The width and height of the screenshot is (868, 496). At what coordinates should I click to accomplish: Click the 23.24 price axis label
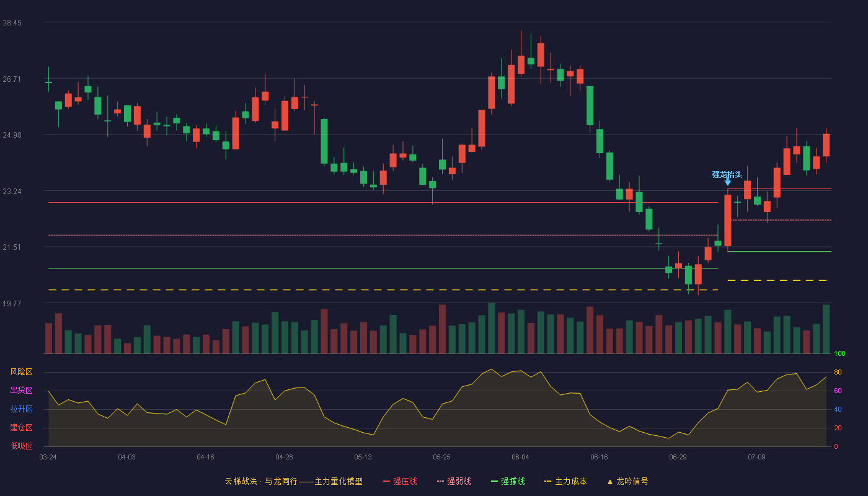(12, 192)
